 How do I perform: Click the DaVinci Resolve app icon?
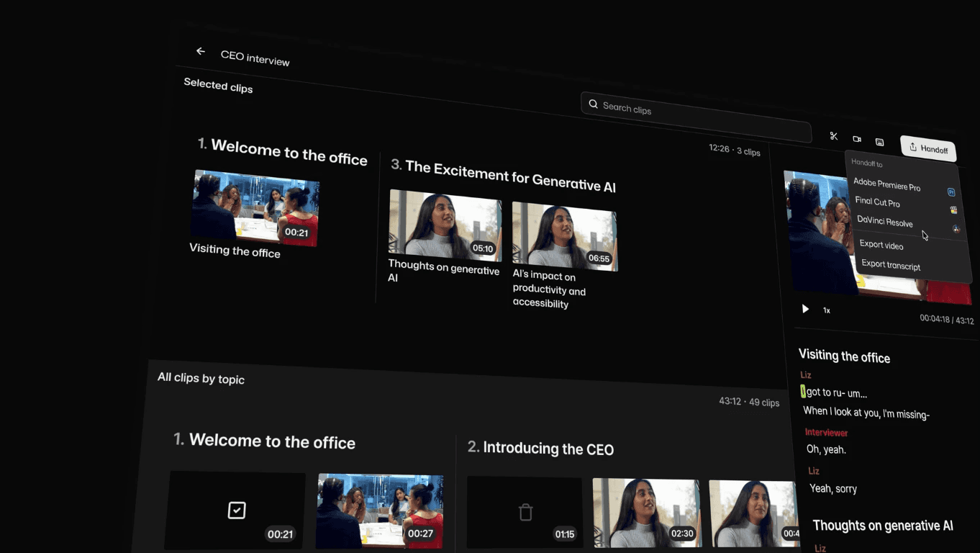click(956, 229)
